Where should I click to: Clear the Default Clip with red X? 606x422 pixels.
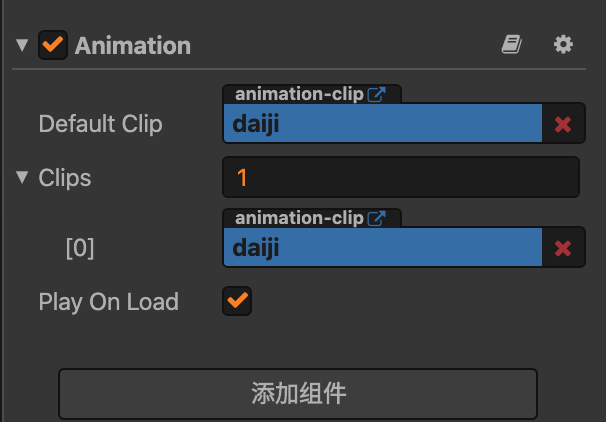tap(563, 124)
